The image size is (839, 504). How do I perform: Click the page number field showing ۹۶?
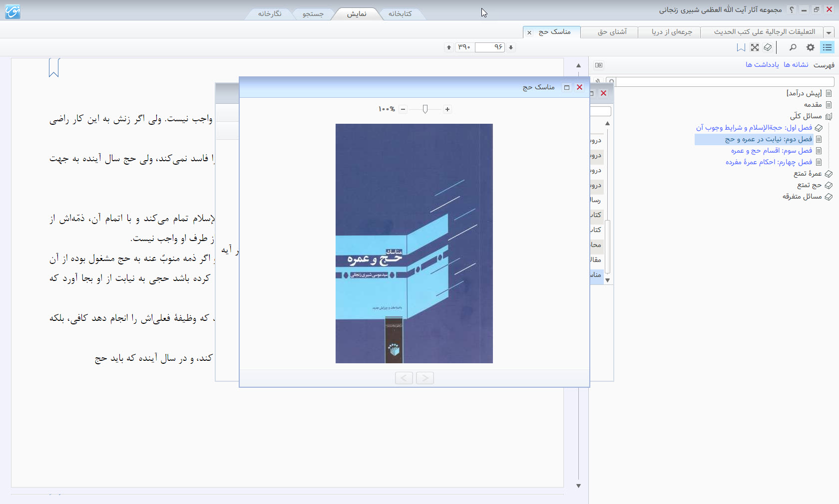click(490, 47)
